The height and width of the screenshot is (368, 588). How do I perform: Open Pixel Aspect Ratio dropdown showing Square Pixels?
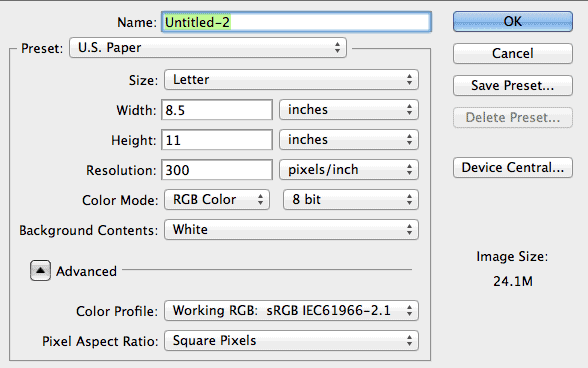point(291,341)
